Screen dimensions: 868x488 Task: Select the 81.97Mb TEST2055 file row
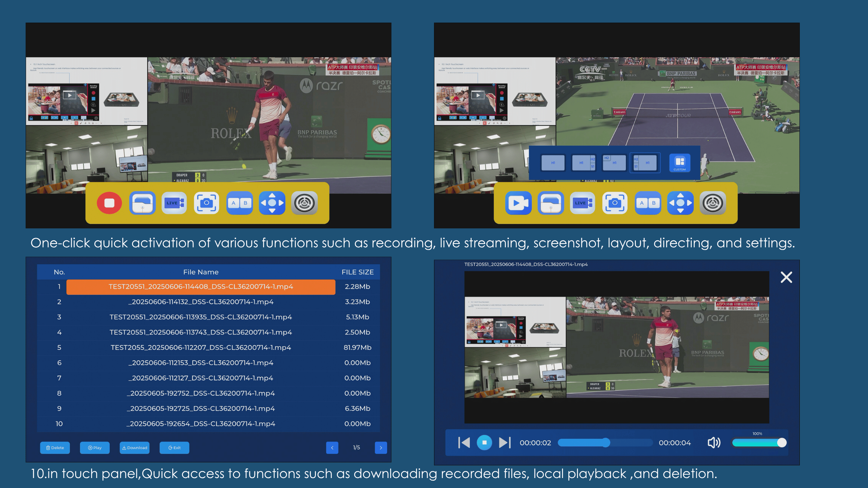coord(208,347)
